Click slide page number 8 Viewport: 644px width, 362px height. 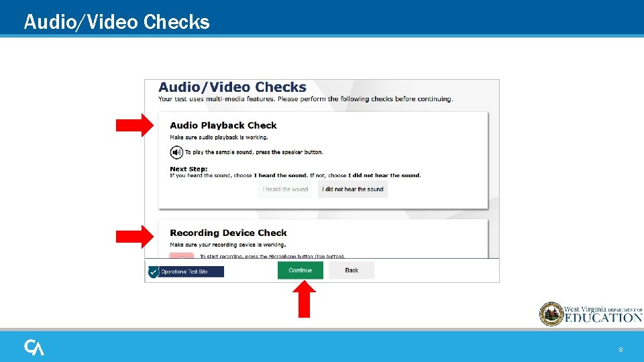pos(621,350)
